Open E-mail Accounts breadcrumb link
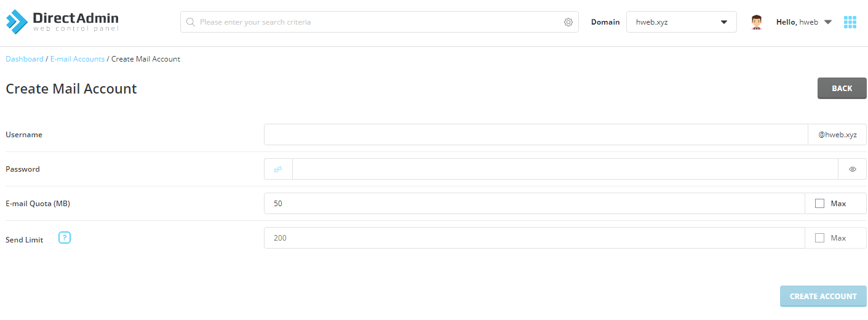868x320 pixels. coord(78,59)
